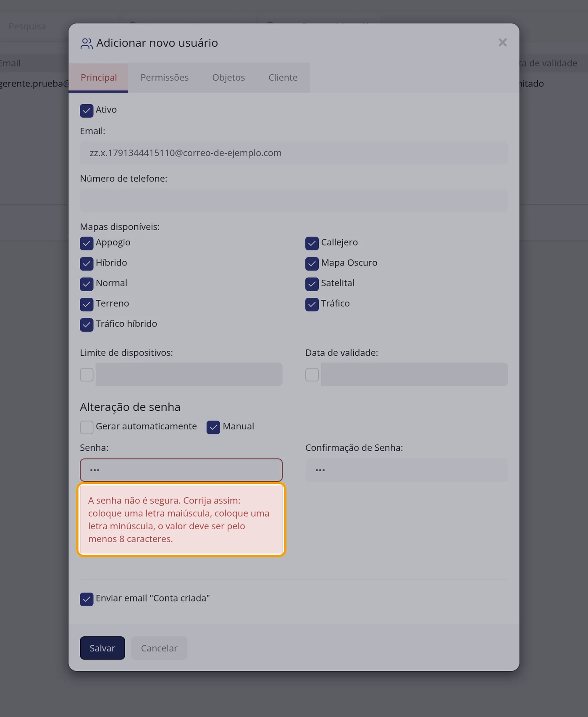Open the Objetos tab

click(228, 78)
